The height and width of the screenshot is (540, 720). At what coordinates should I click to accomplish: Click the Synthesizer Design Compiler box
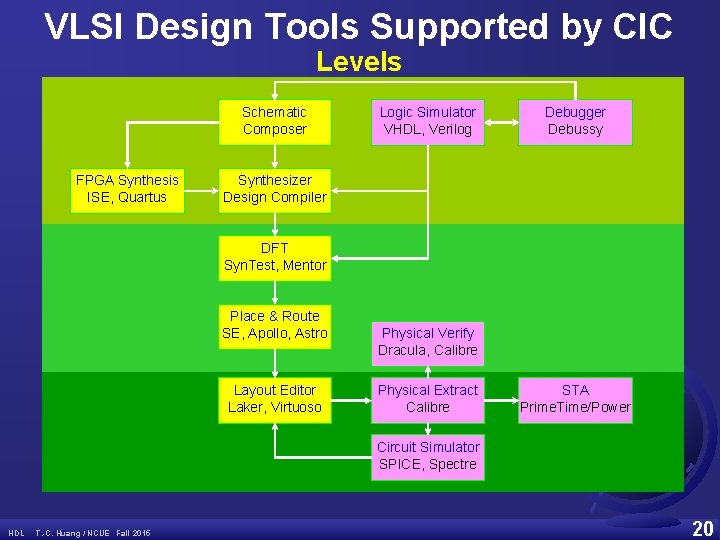pyautogui.click(x=275, y=191)
